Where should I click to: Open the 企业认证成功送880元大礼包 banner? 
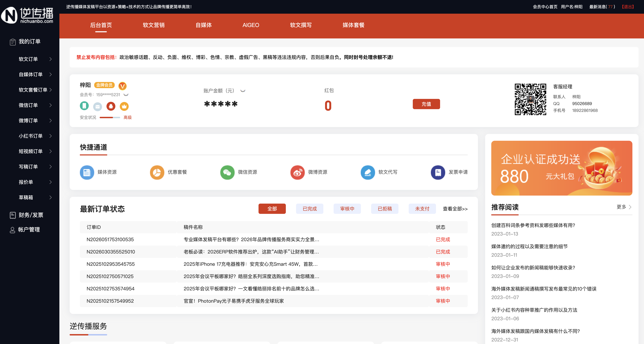(x=562, y=168)
